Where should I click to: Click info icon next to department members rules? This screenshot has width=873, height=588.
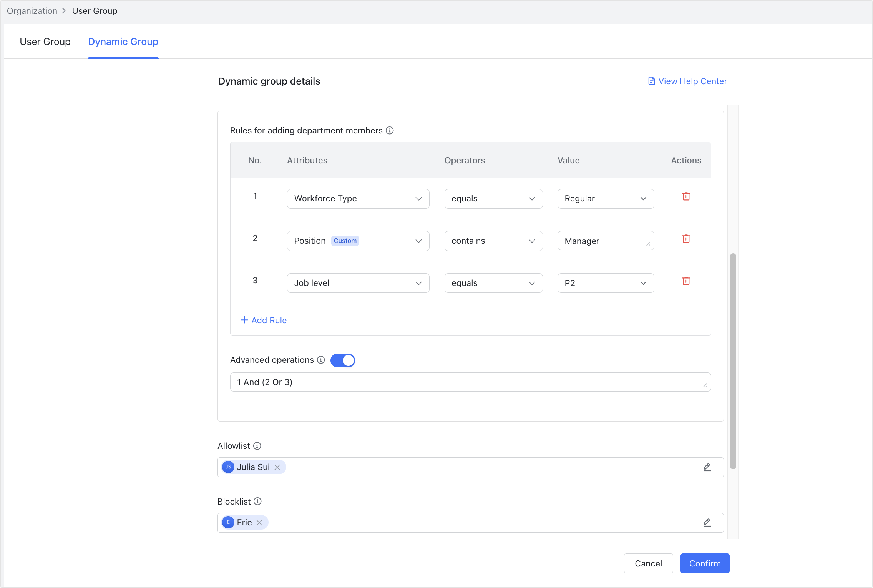click(390, 130)
